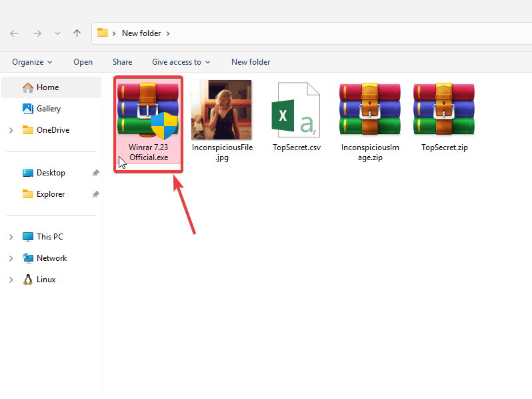Click the Explorer folder icon

pos(28,194)
